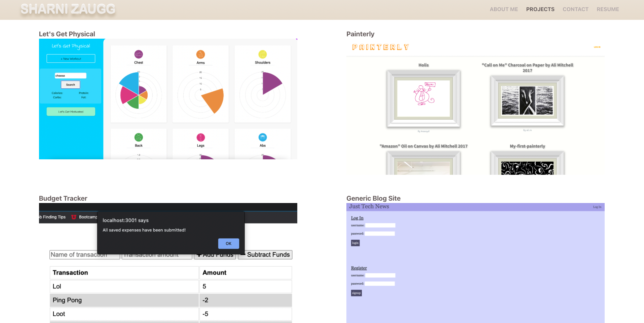Click the Ping Pong transaction row
This screenshot has width=644, height=323.
coord(171,300)
